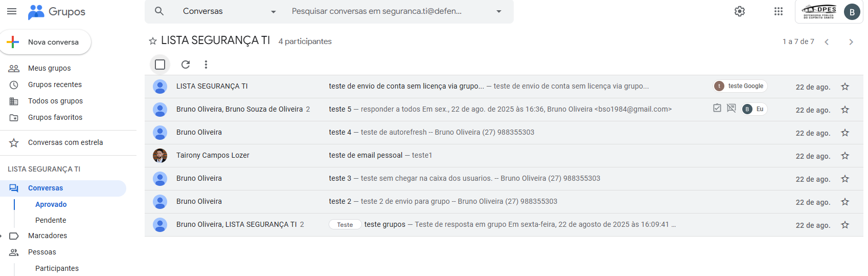
Task: Click the Grupos favoritos folder icon
Action: (x=14, y=118)
